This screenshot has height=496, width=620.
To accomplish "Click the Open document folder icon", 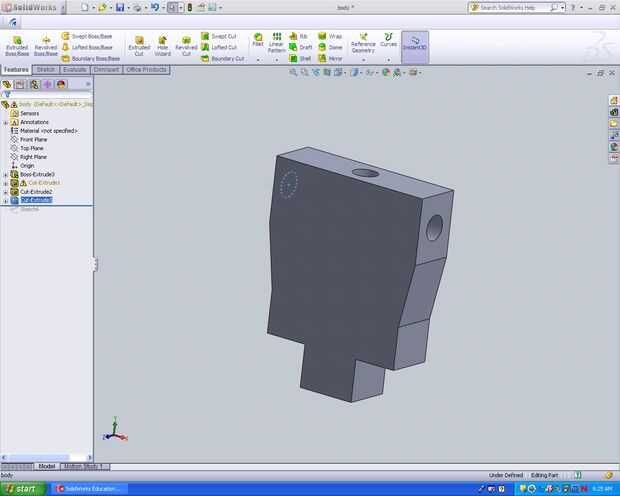I will pyautogui.click(x=102, y=8).
